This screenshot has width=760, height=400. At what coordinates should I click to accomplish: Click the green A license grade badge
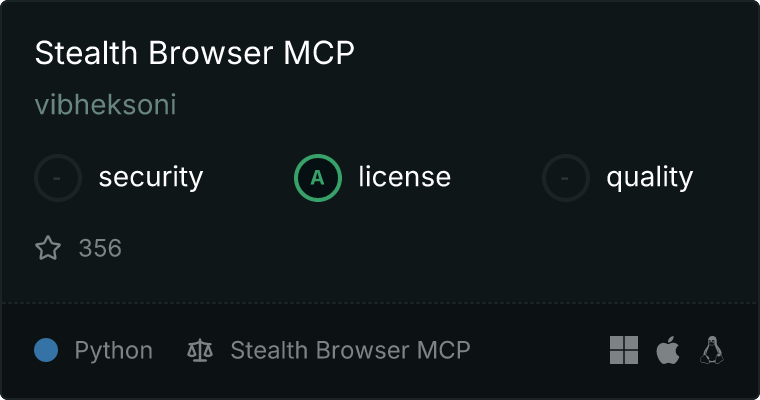tap(317, 178)
